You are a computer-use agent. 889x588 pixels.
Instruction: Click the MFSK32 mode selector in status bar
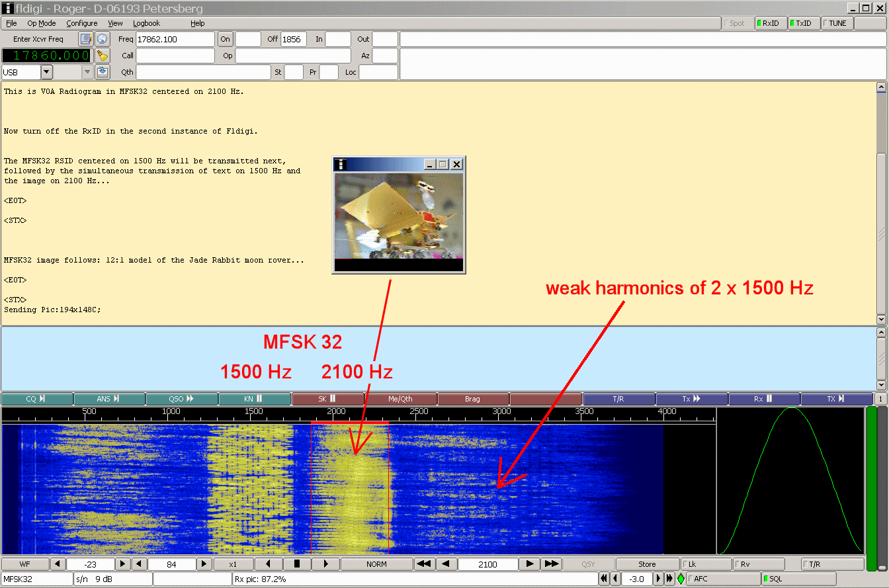[x=36, y=579]
